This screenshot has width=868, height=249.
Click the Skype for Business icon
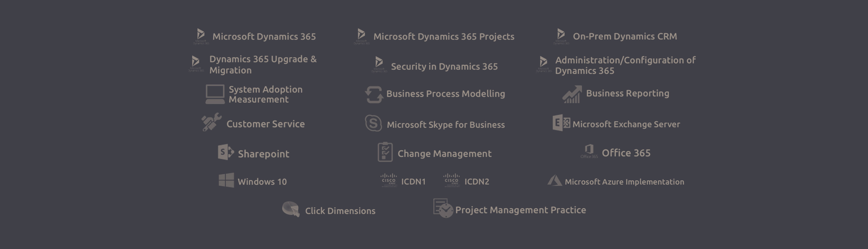point(373,123)
